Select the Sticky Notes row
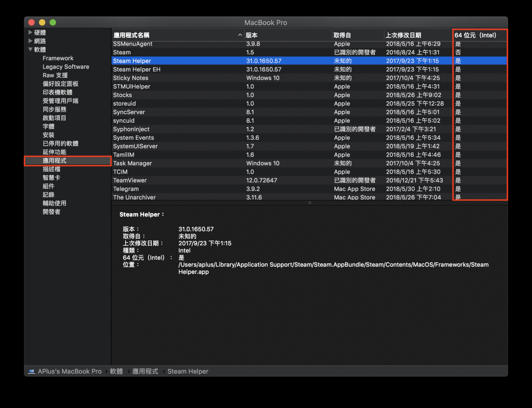This screenshot has width=532, height=408. (x=309, y=78)
